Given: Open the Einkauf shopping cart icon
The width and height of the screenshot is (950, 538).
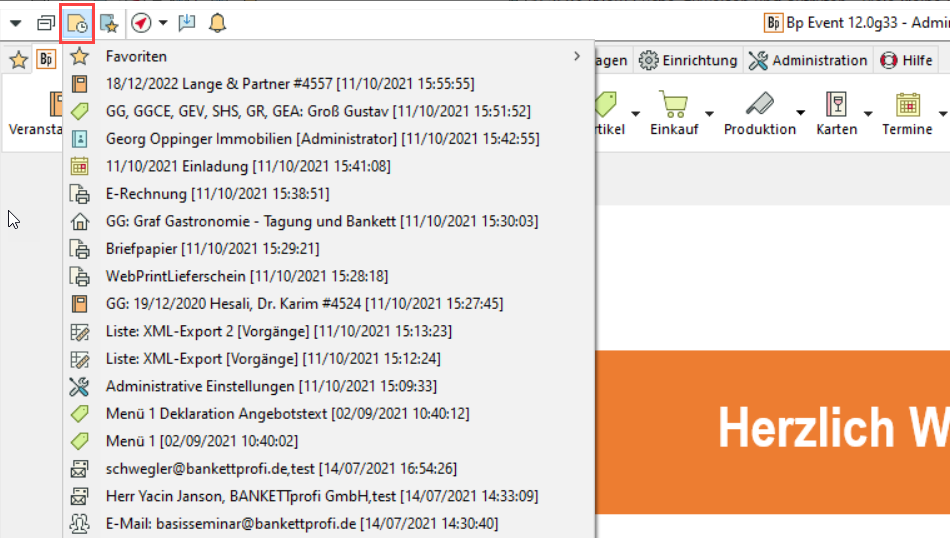Looking at the screenshot, I should point(674,105).
